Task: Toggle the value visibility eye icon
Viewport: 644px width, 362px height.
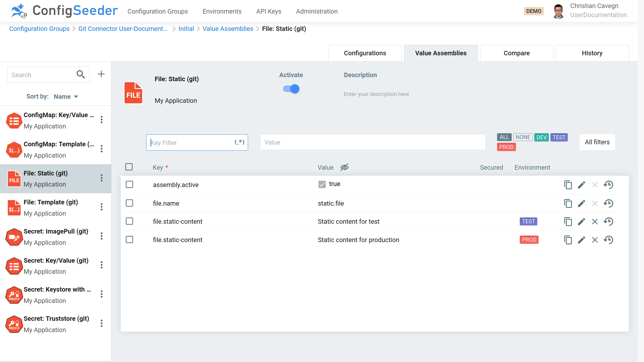Action: pyautogui.click(x=344, y=167)
